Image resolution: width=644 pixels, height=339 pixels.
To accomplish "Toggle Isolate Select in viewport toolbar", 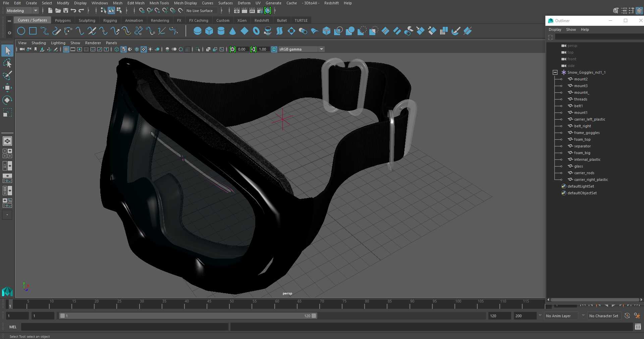I will coord(198,49).
